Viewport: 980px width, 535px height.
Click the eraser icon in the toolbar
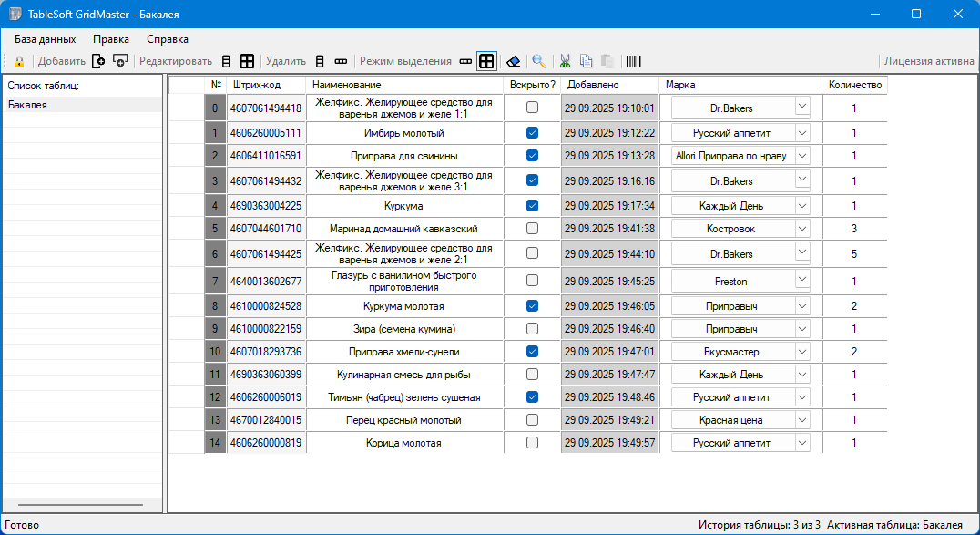coord(514,62)
